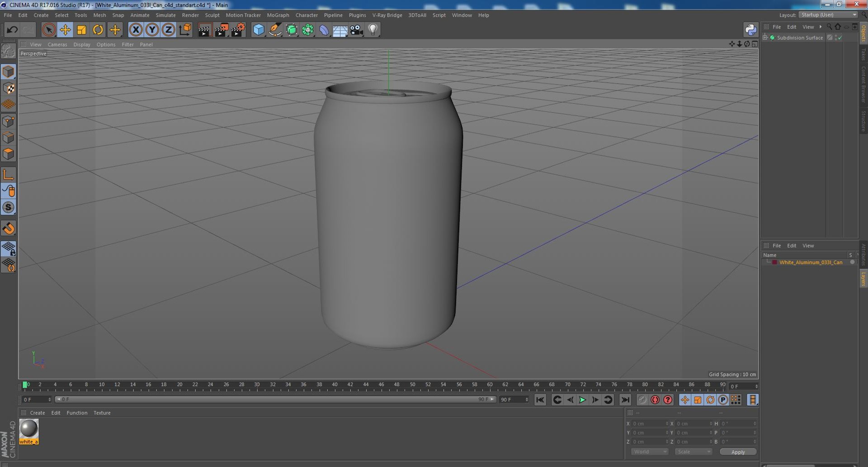The image size is (868, 467).
Task: Open material manager Texture menu
Action: click(102, 413)
